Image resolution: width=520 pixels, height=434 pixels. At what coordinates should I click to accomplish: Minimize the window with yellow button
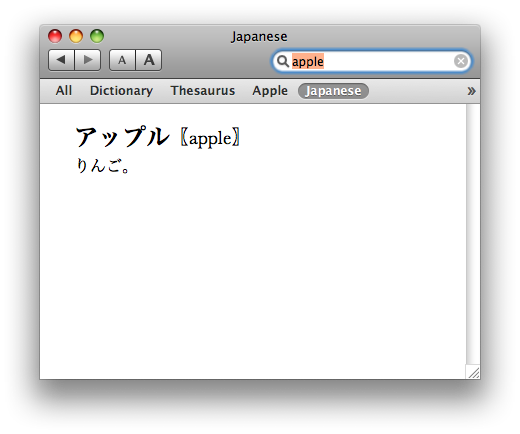click(76, 36)
